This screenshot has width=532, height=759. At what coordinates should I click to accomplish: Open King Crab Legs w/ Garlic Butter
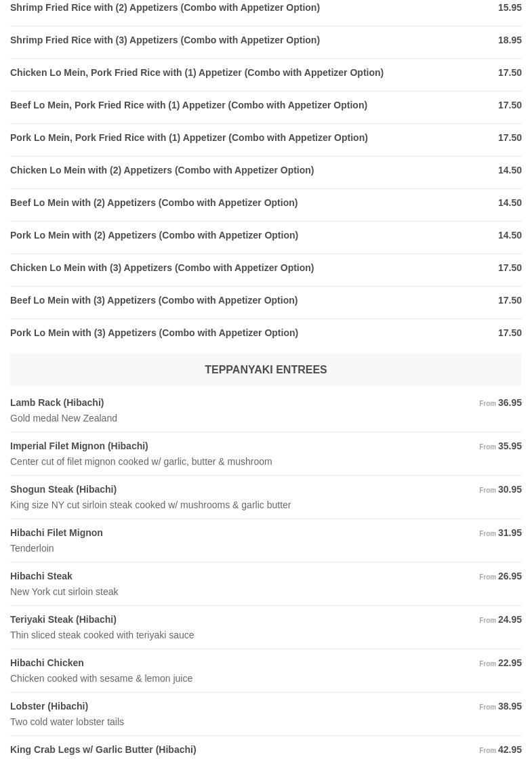pyautogui.click(x=103, y=750)
